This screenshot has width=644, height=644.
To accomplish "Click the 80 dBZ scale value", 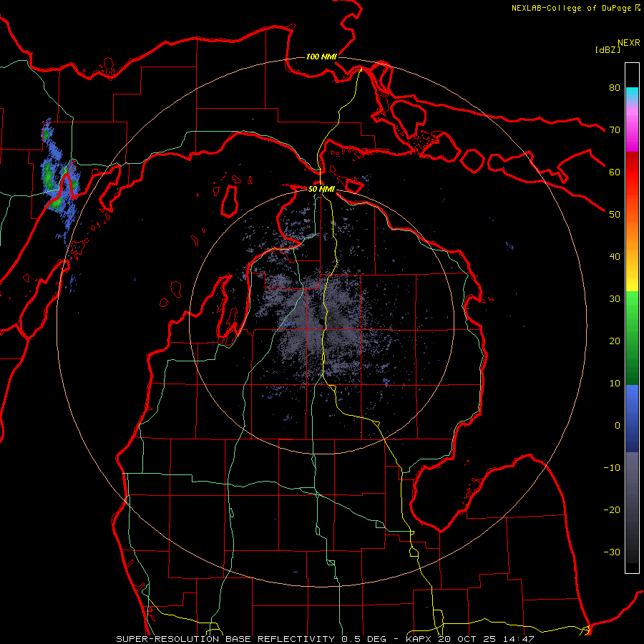I will [x=615, y=87].
